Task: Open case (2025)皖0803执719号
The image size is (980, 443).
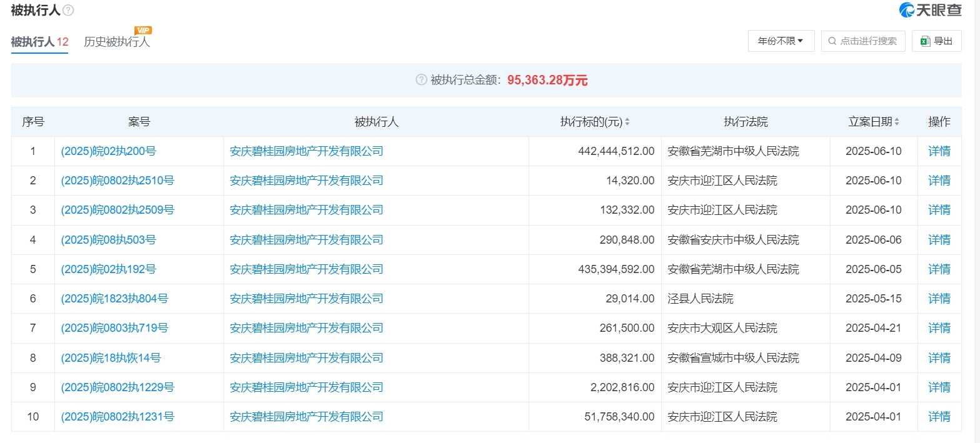Action: point(115,328)
